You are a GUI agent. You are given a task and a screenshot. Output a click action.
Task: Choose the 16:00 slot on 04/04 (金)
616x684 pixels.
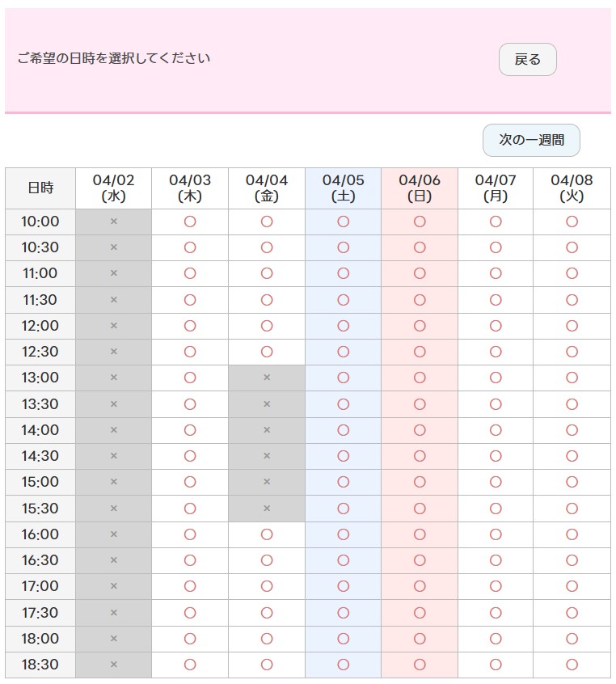267,534
